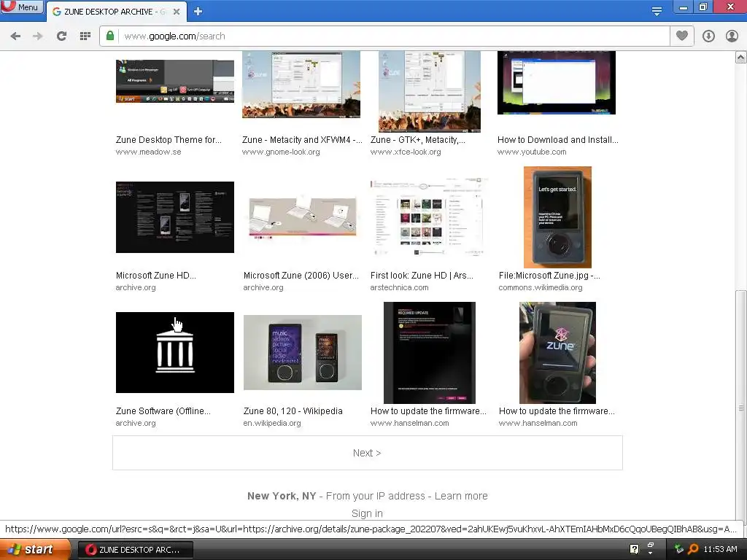This screenshot has width=747, height=560.
Task: Select ZUNE DESKTOP ARC... taskbar button
Action: click(x=135, y=550)
